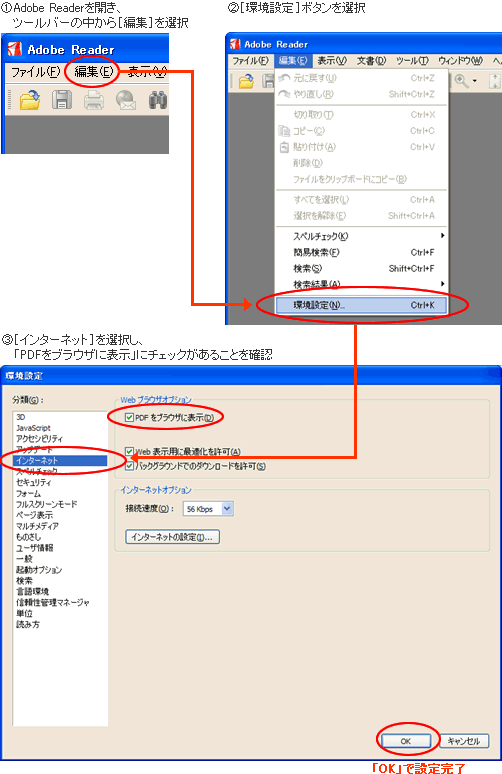This screenshot has height=774, width=502.
Task: Expand スペルチェック(K) submenu
Action: [x=361, y=236]
